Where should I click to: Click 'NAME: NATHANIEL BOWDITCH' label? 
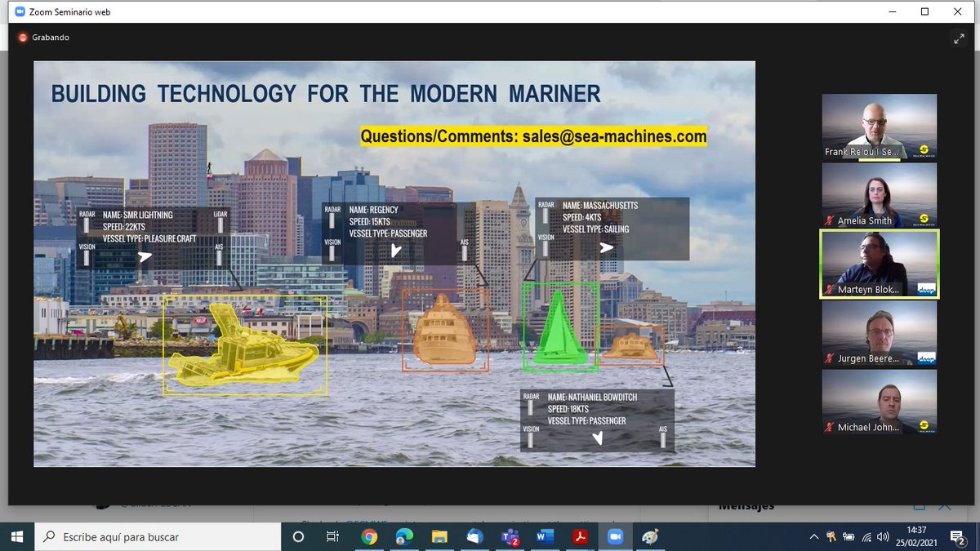[x=592, y=398]
